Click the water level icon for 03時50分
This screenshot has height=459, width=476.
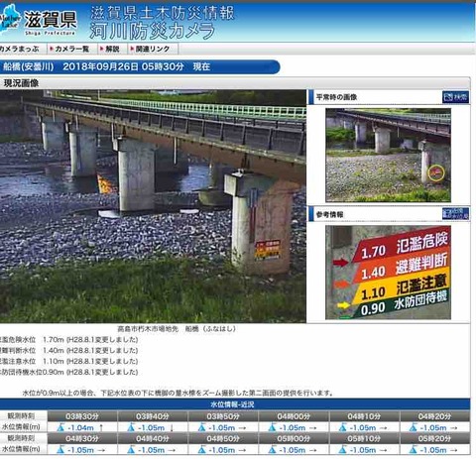[x=201, y=427]
